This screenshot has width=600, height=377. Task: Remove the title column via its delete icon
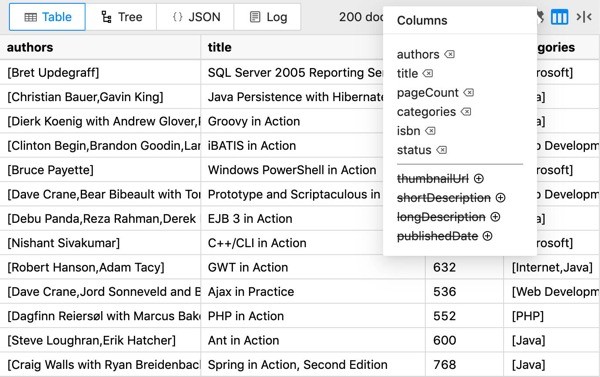pos(428,73)
